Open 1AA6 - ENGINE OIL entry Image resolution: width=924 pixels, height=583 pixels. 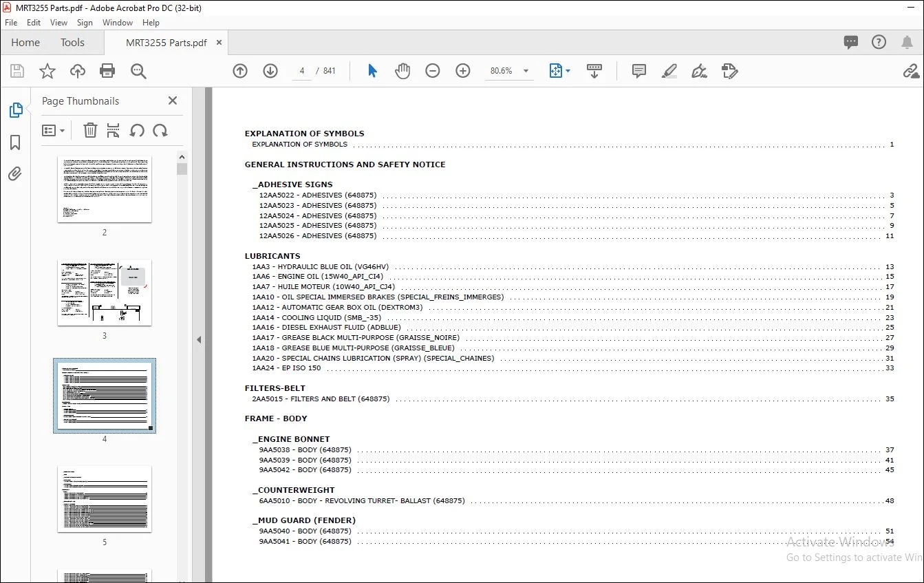[x=573, y=277]
